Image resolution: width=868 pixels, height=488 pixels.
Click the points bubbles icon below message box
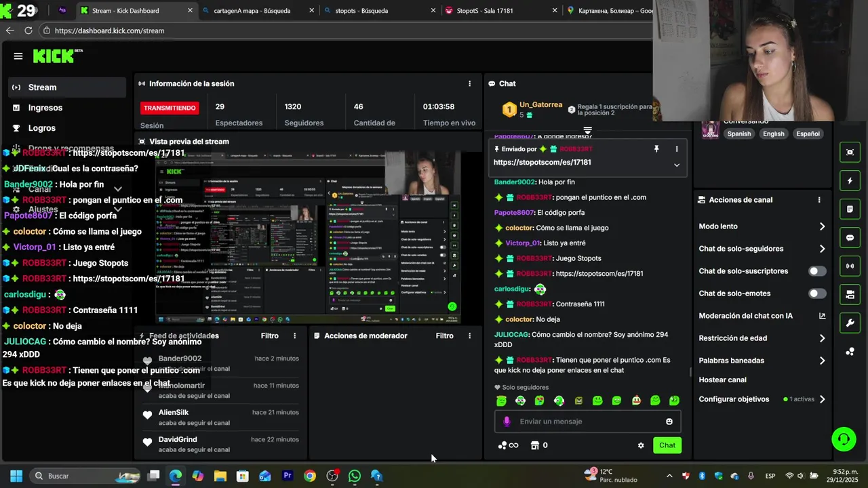tap(502, 445)
